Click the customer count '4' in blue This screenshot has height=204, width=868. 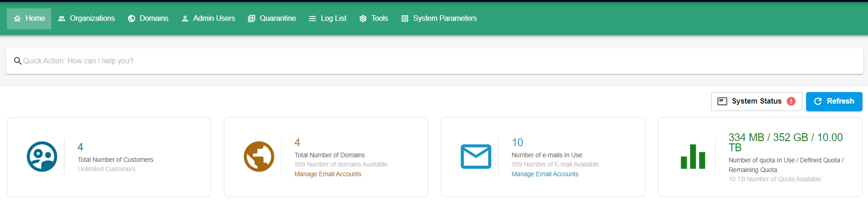tap(80, 147)
